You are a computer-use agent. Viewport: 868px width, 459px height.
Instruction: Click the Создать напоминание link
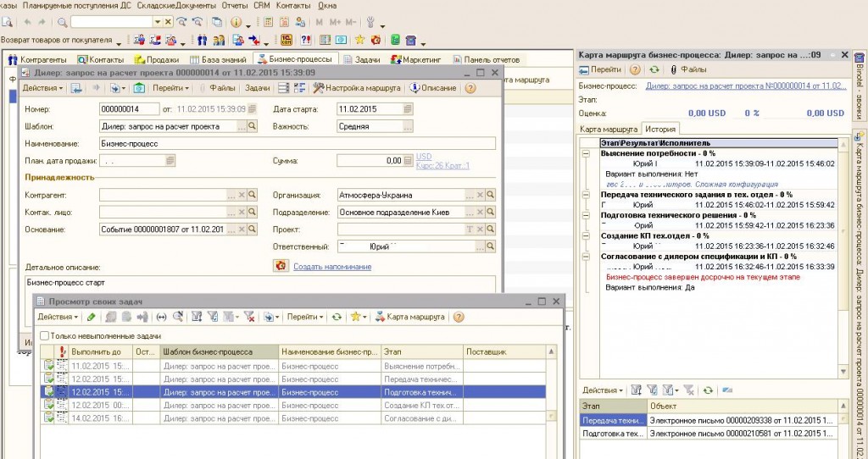point(332,267)
